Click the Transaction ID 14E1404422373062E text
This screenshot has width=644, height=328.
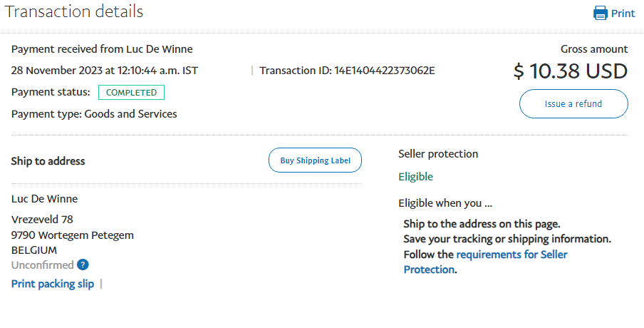tap(347, 71)
